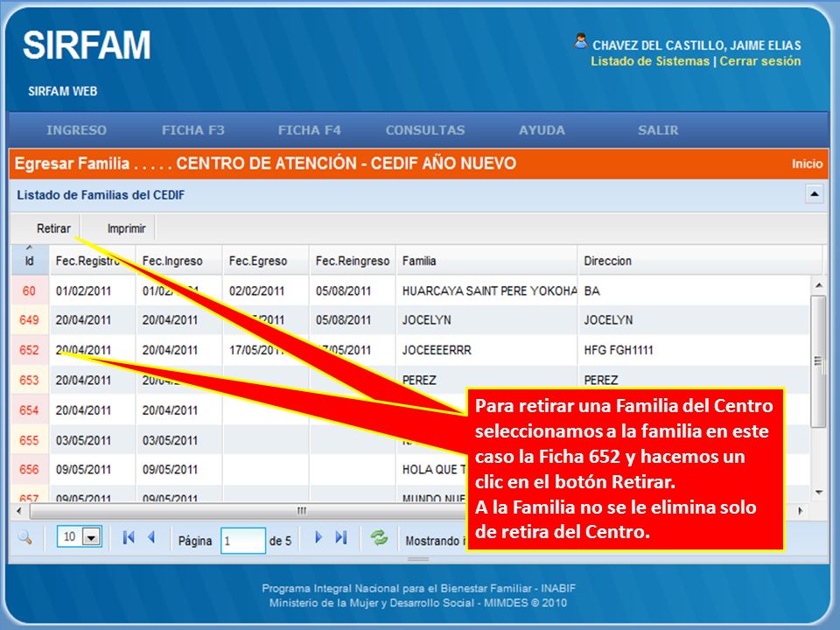Click the Fec.Ingreso column header

pyautogui.click(x=178, y=261)
